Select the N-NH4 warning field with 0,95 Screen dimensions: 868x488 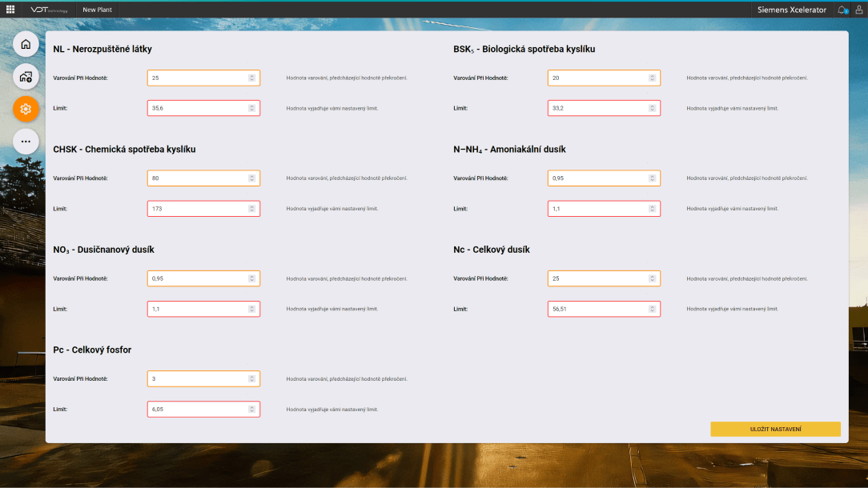pos(597,178)
